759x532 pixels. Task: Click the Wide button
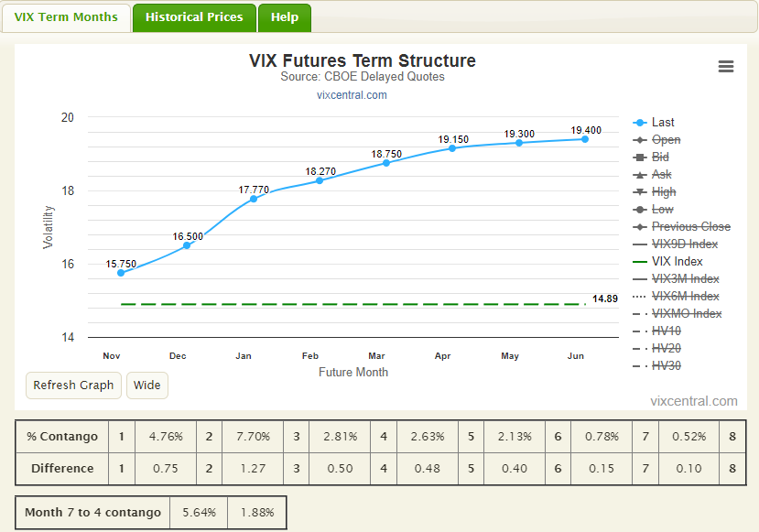(147, 385)
